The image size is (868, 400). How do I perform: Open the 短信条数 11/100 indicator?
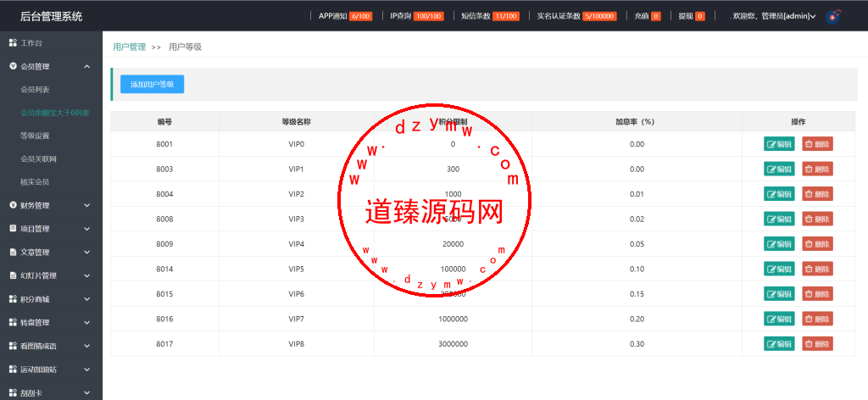[x=490, y=16]
